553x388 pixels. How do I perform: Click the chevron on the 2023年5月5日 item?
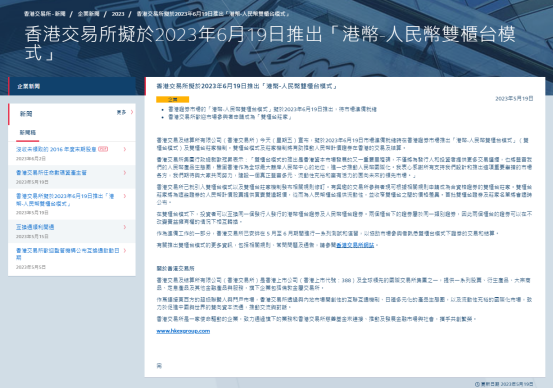(125, 250)
